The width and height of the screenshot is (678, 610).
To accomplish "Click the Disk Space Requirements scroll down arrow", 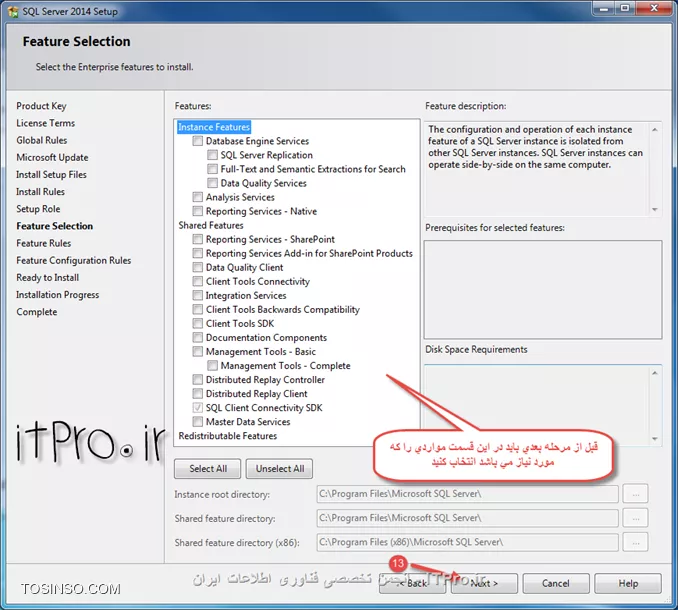I will (655, 439).
